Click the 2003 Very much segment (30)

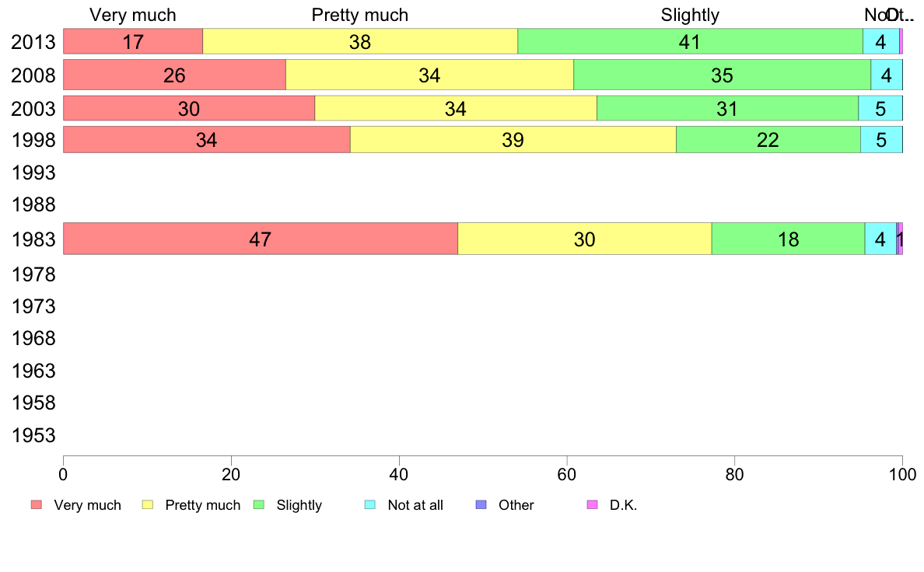[x=189, y=109]
